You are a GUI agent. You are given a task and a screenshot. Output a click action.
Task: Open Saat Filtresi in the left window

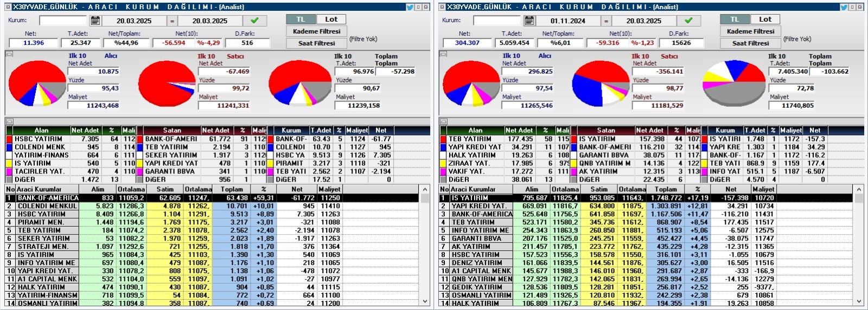coord(316,43)
